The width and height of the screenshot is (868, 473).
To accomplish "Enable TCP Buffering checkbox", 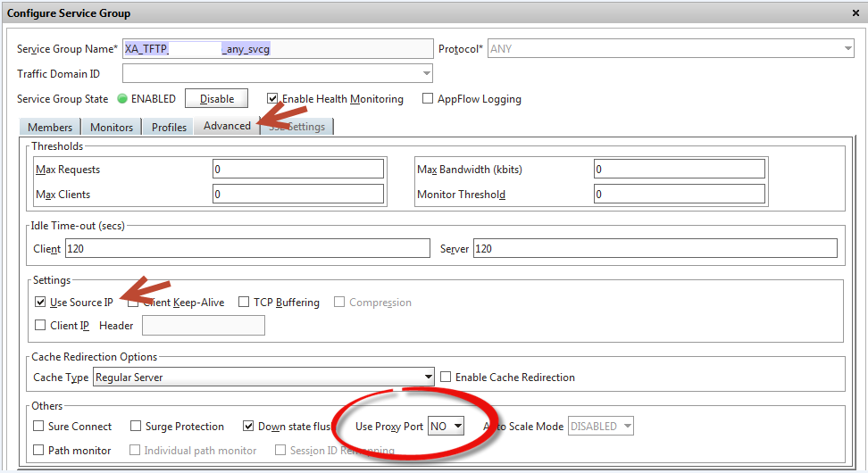I will [245, 303].
